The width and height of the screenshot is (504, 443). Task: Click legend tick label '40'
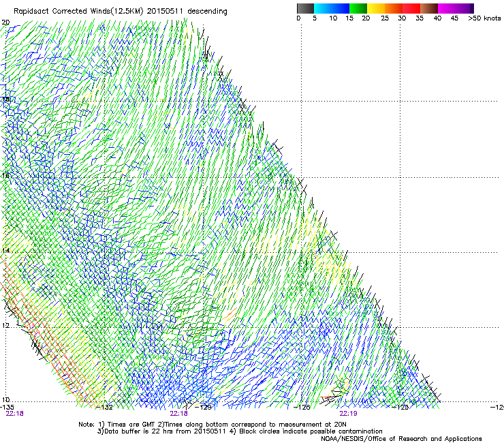437,18
